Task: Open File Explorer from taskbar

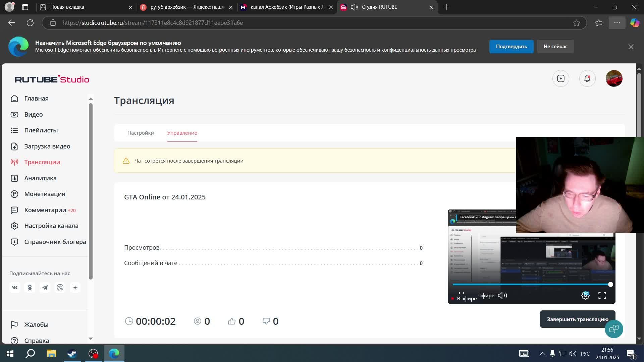Action: tap(51, 354)
